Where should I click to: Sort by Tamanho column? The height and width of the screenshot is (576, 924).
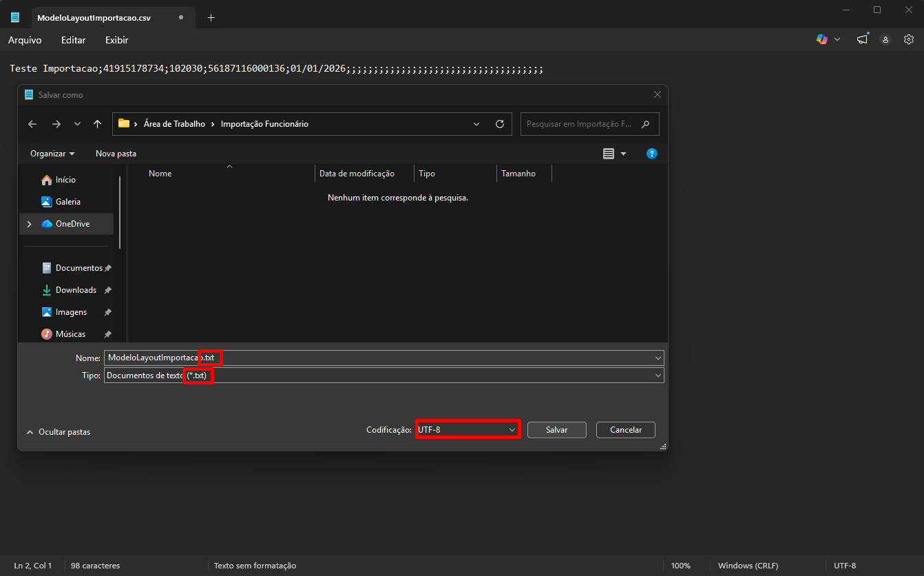click(x=518, y=174)
